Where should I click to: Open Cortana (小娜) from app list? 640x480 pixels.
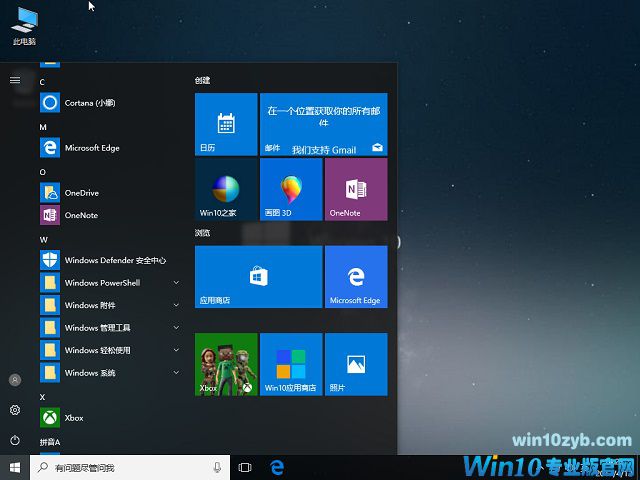coord(90,102)
